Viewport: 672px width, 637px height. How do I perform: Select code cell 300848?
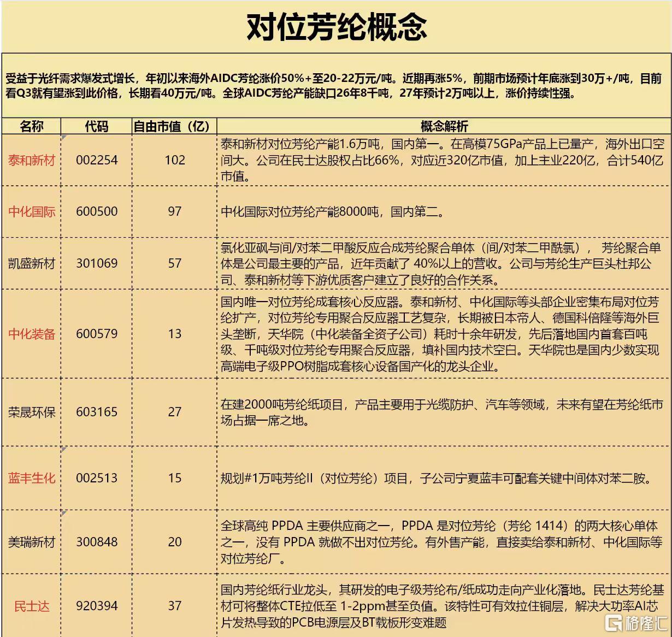pyautogui.click(x=96, y=542)
